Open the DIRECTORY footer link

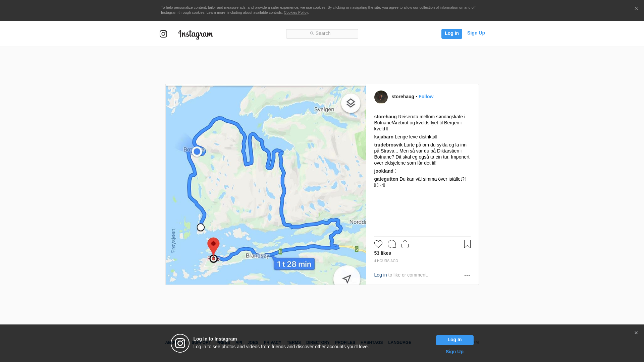tap(318, 343)
